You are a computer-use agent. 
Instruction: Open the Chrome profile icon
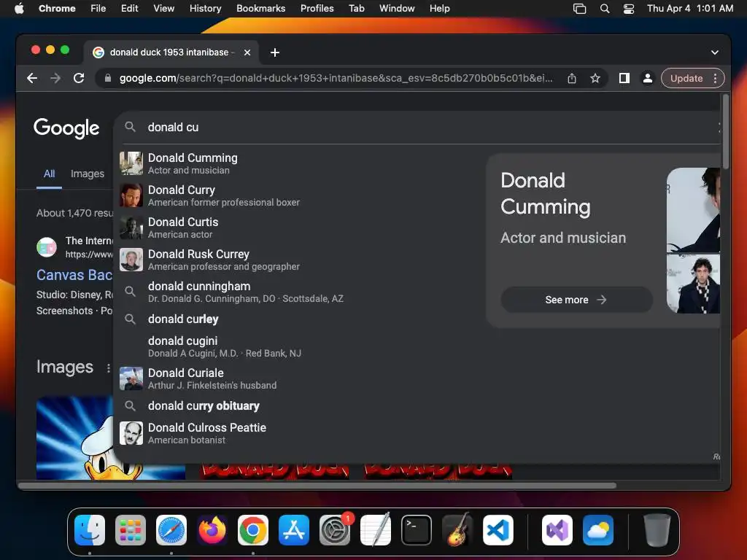pyautogui.click(x=648, y=78)
